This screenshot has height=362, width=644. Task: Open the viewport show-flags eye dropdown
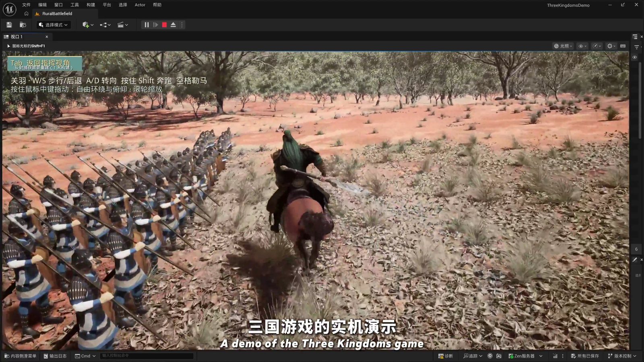pyautogui.click(x=582, y=46)
